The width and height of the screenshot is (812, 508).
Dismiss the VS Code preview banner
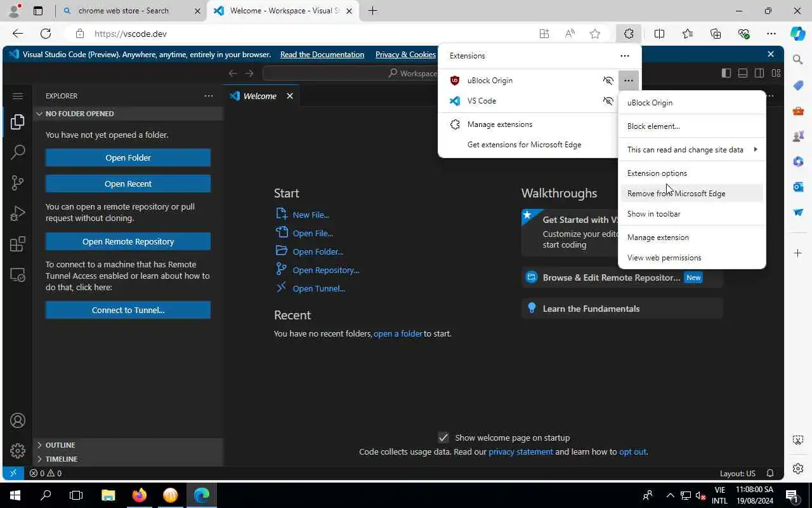click(771, 55)
